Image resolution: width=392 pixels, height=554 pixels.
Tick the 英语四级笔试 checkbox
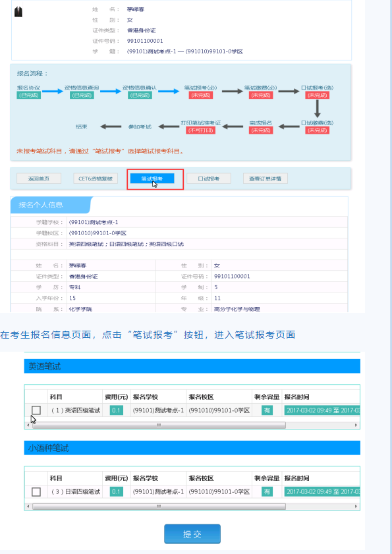tap(36, 410)
